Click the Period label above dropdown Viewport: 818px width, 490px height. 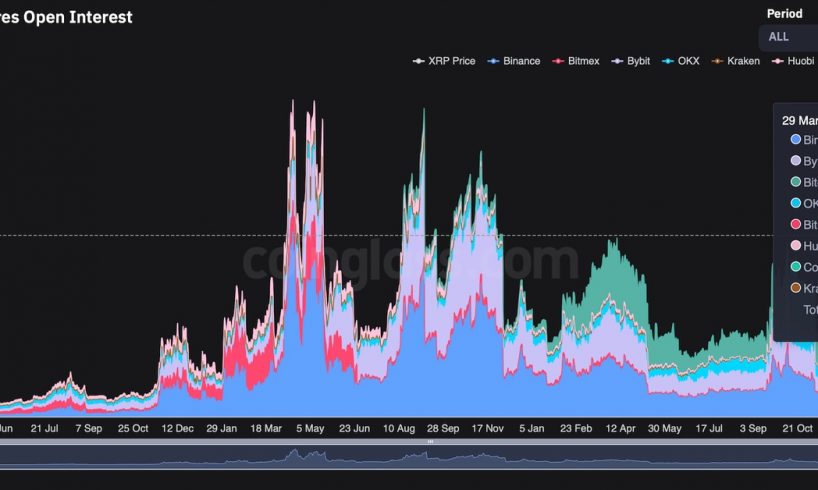784,14
